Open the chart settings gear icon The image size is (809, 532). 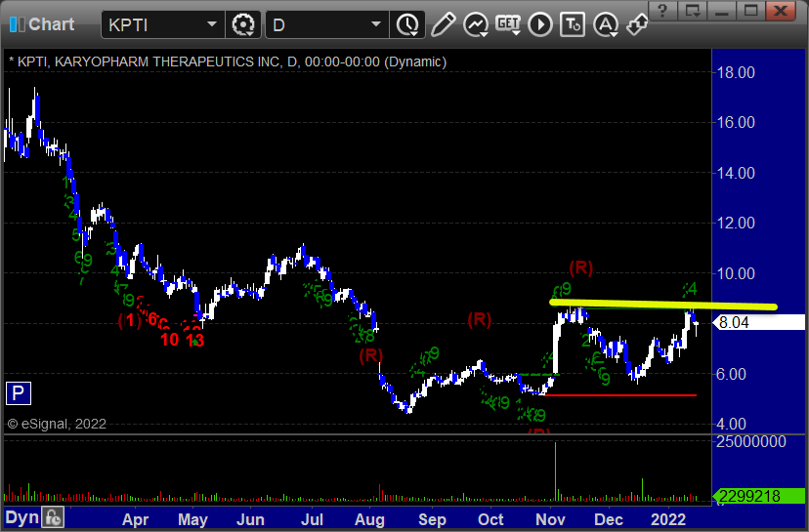tap(243, 24)
